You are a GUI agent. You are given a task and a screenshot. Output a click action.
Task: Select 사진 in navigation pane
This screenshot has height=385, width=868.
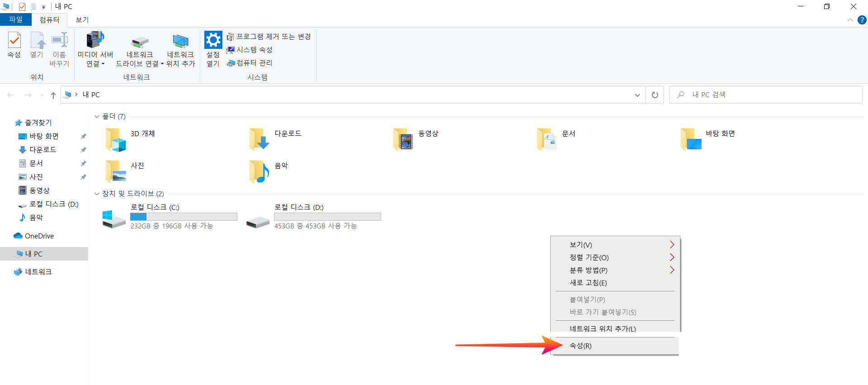tap(36, 177)
